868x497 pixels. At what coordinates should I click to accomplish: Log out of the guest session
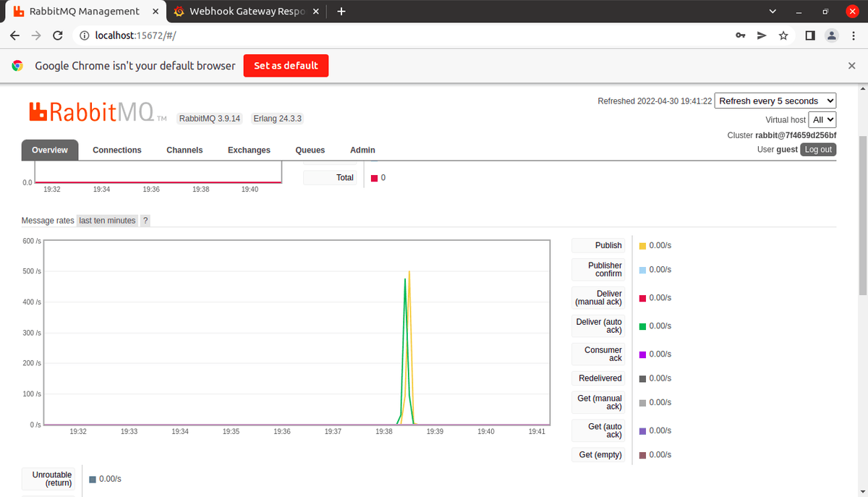[x=818, y=149]
